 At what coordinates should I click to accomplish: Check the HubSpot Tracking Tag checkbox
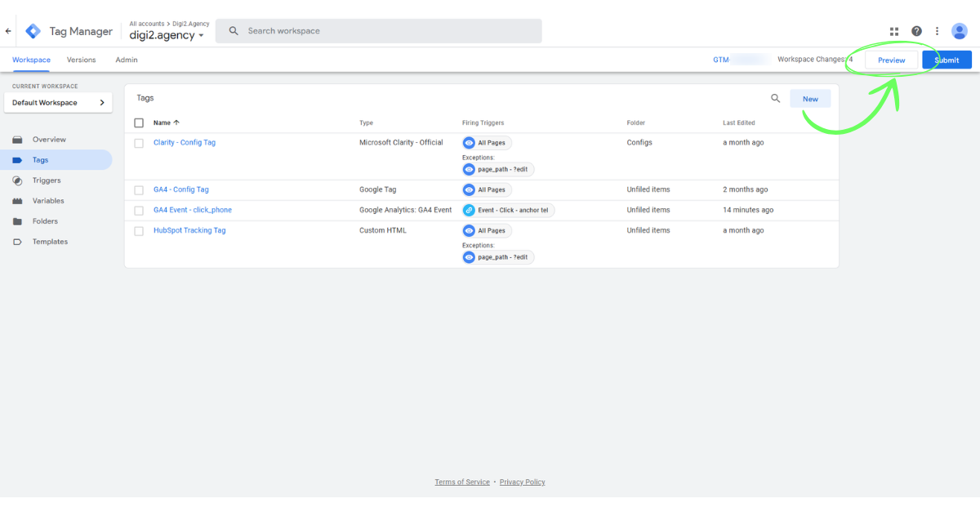click(x=139, y=230)
